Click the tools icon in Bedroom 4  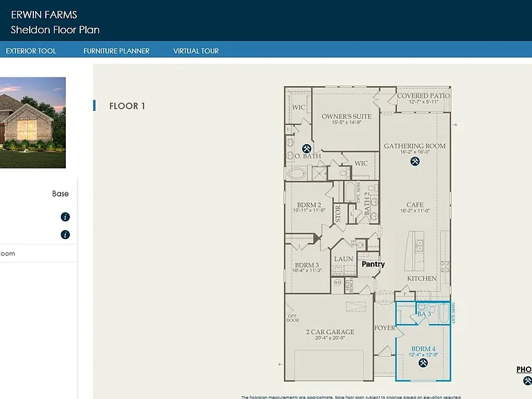tap(423, 363)
